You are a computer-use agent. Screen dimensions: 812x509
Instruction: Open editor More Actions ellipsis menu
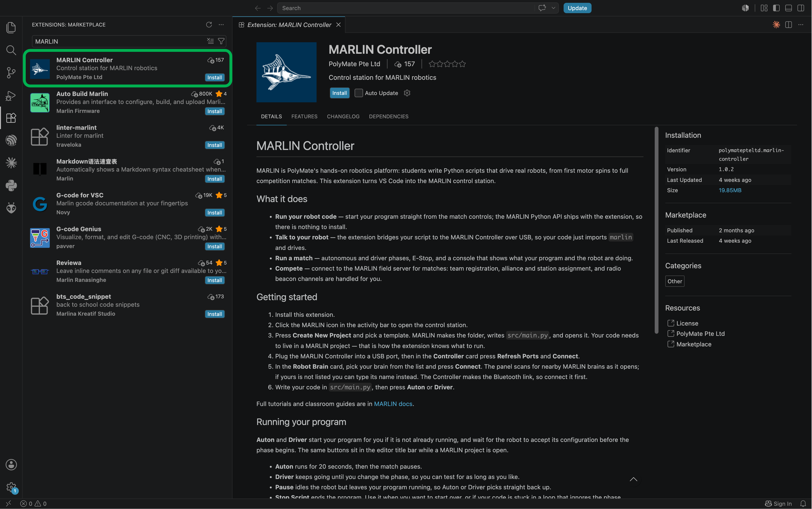click(801, 24)
